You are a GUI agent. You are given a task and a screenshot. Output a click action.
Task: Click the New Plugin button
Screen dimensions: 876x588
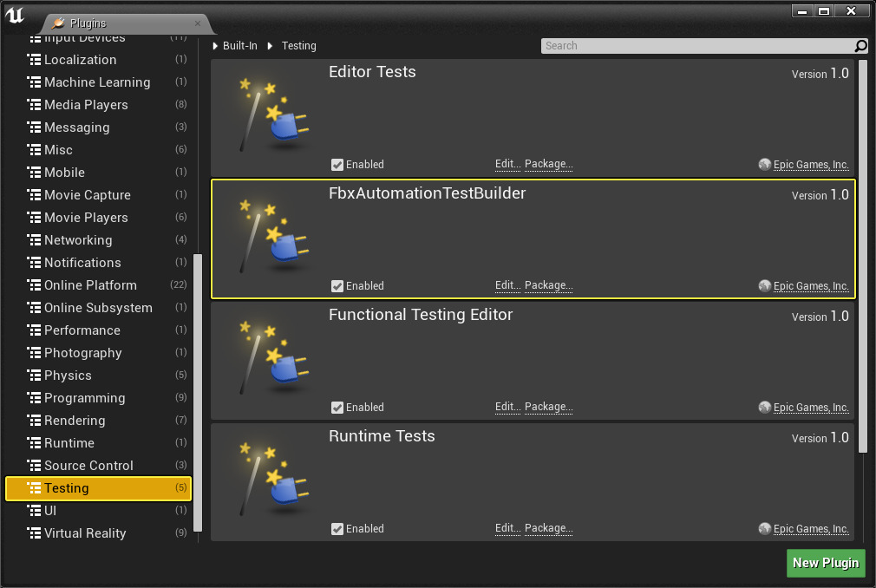825,563
